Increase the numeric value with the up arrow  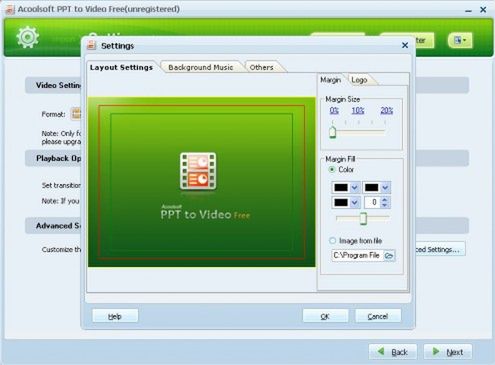click(385, 199)
